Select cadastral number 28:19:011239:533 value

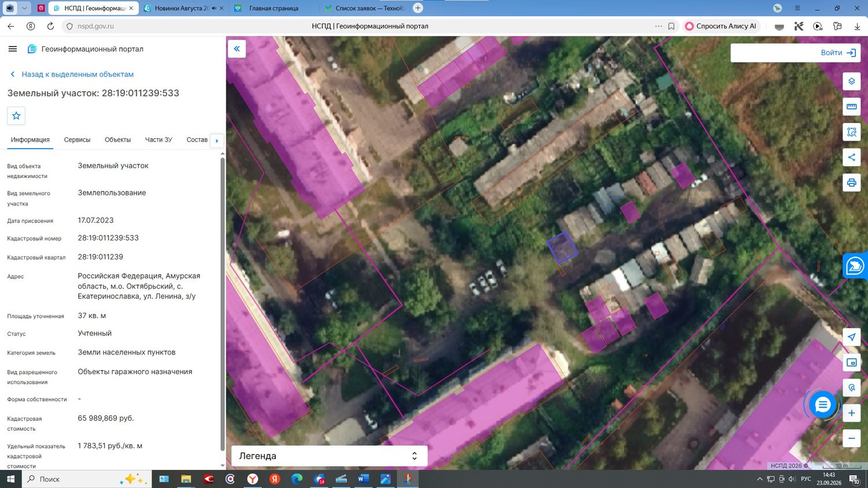(x=108, y=238)
